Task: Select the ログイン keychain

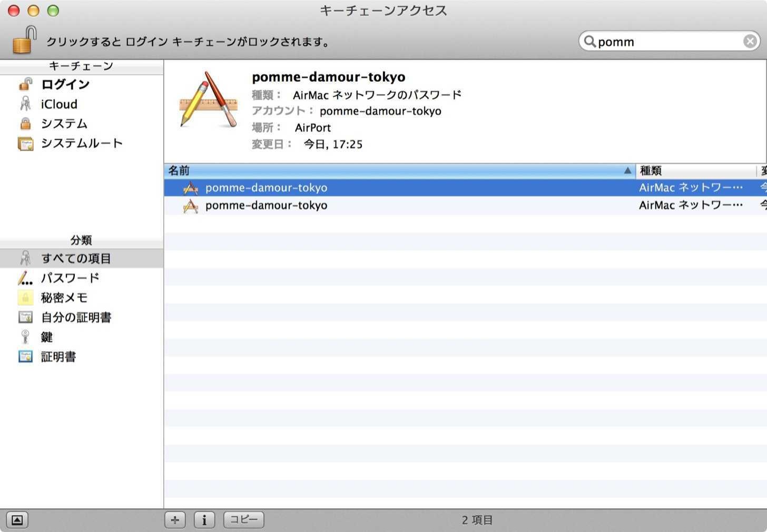Action: [82, 84]
